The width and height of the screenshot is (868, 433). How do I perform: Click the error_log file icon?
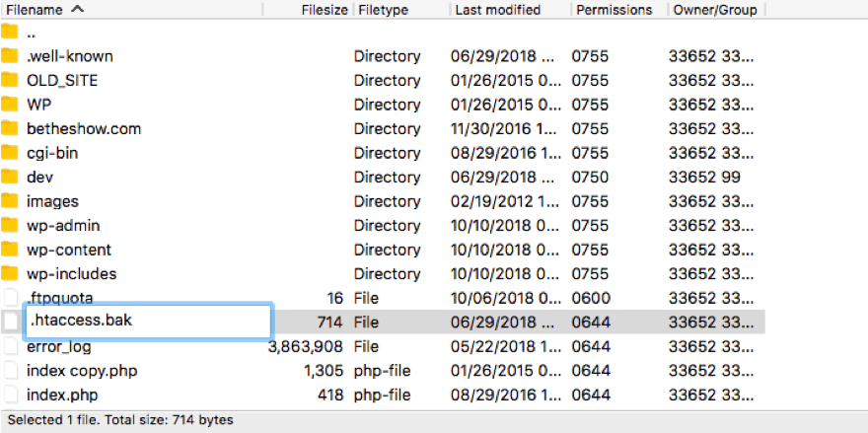pos(10,346)
